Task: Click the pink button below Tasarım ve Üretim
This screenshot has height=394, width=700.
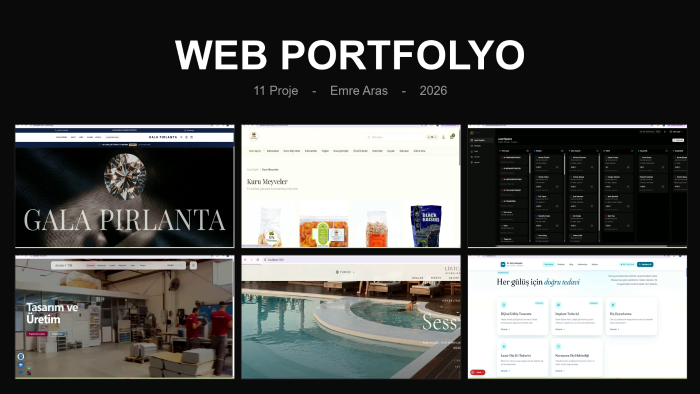Action: [x=37, y=334]
